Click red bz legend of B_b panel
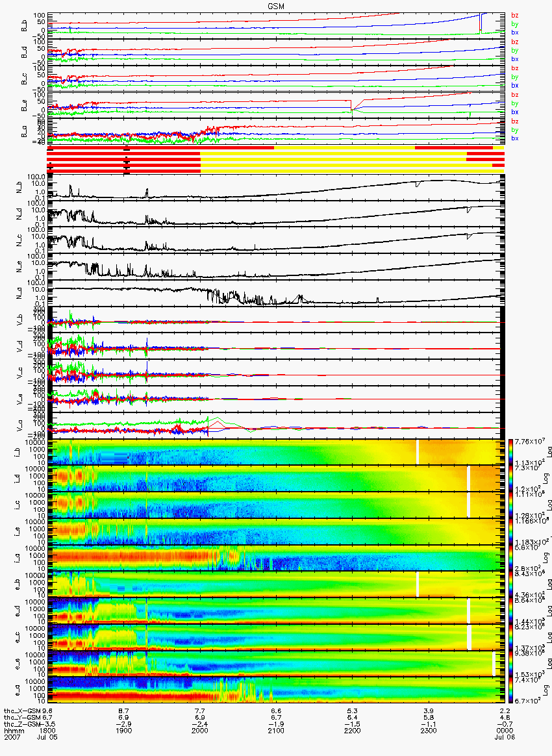This screenshot has width=552, height=756. click(x=515, y=16)
